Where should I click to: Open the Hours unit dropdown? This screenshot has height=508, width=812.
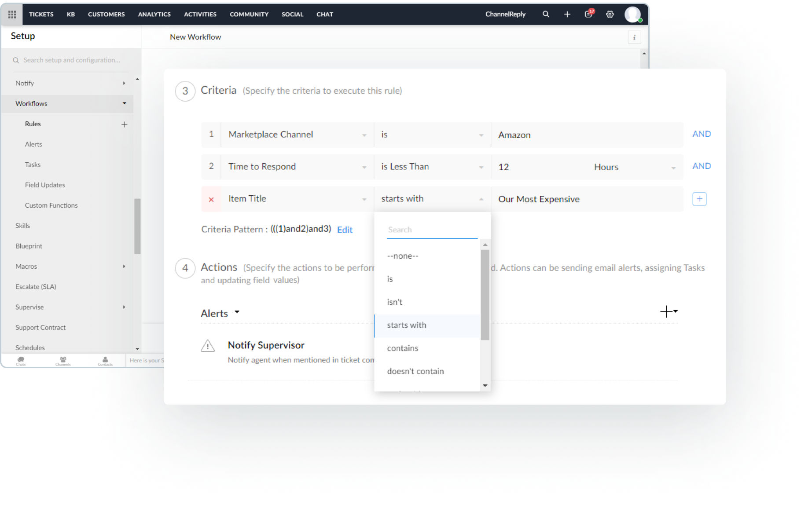[x=635, y=167]
